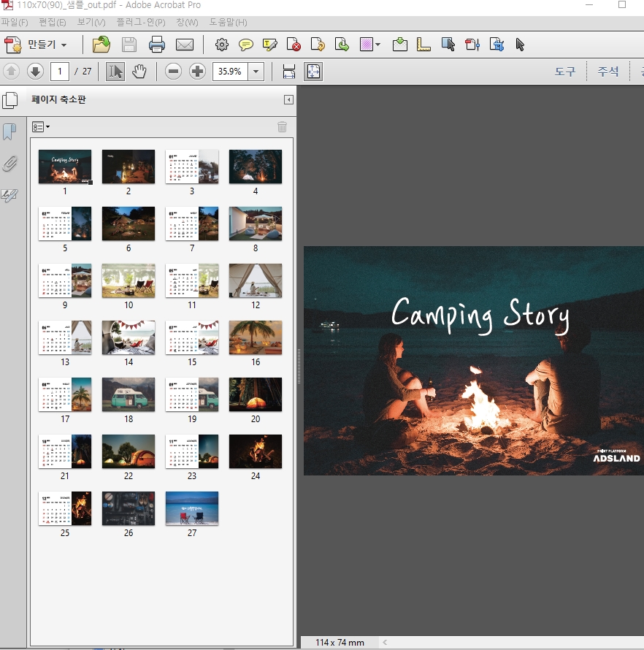Open the 도움말(H) menu

228,23
